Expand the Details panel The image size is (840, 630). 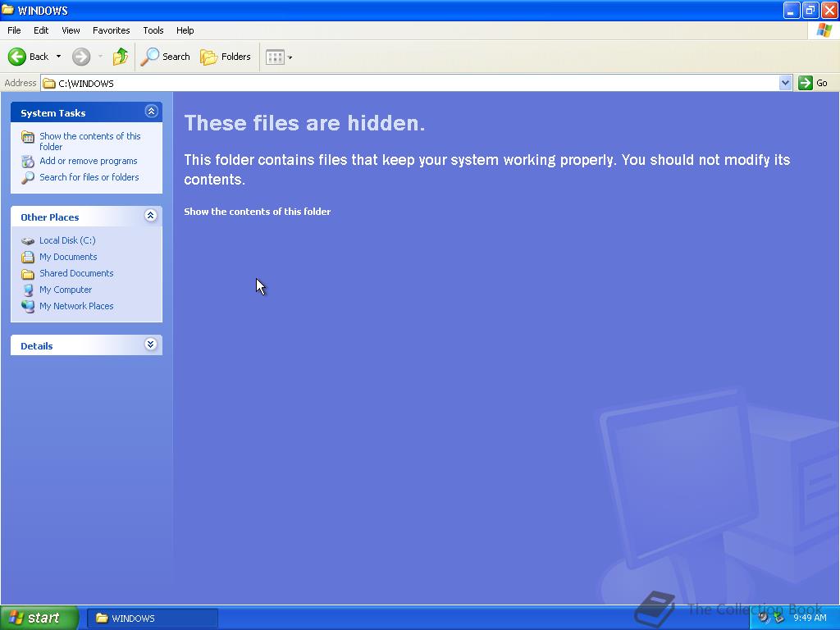click(x=151, y=345)
